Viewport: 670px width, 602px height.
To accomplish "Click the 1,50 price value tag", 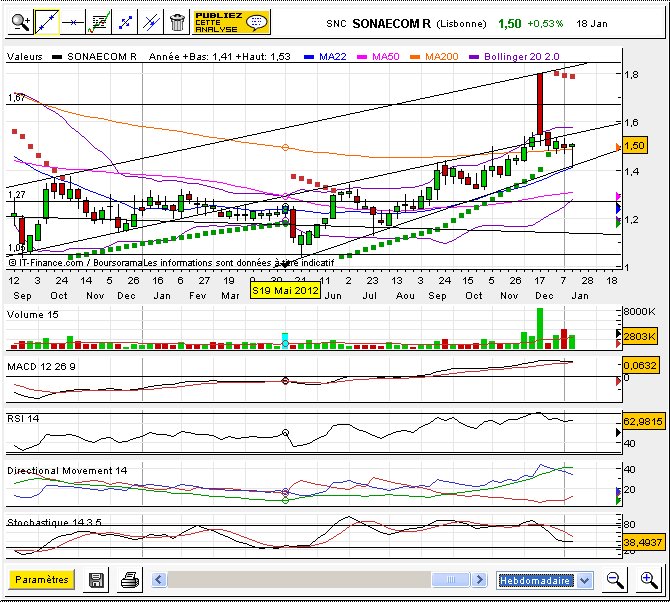I will point(635,146).
